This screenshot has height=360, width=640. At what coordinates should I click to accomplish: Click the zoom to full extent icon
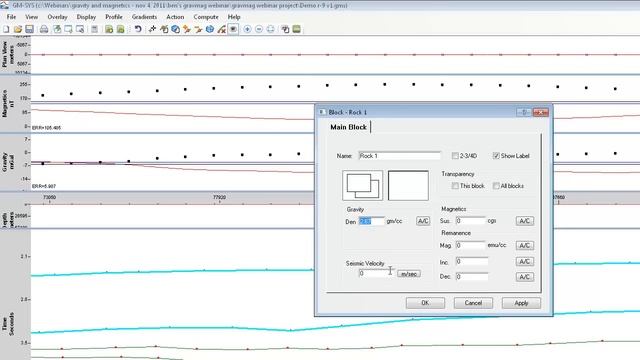point(270,29)
